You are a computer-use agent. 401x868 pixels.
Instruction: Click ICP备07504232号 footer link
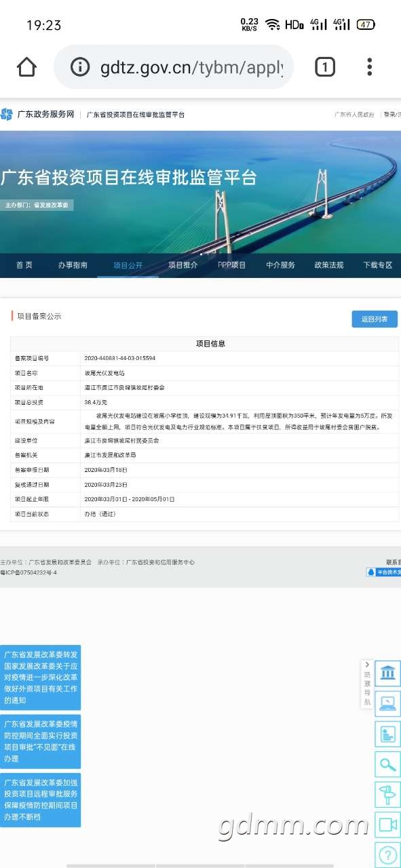[x=28, y=573]
